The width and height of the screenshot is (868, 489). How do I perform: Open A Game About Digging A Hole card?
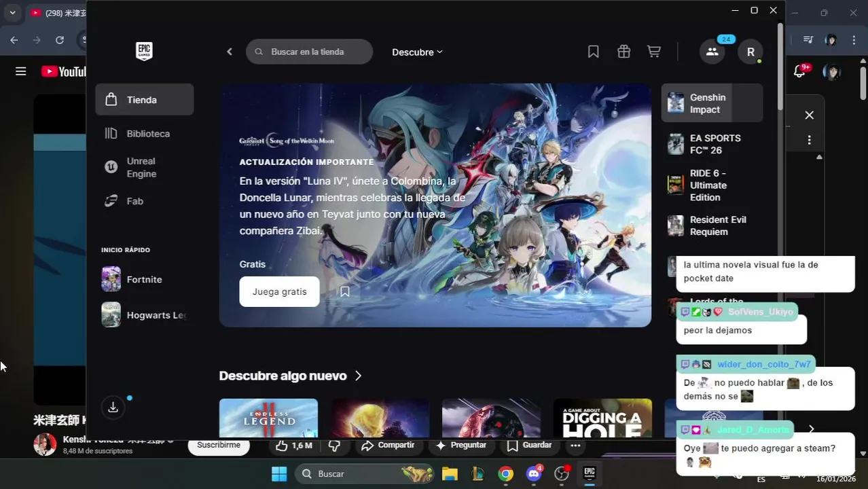pyautogui.click(x=602, y=418)
